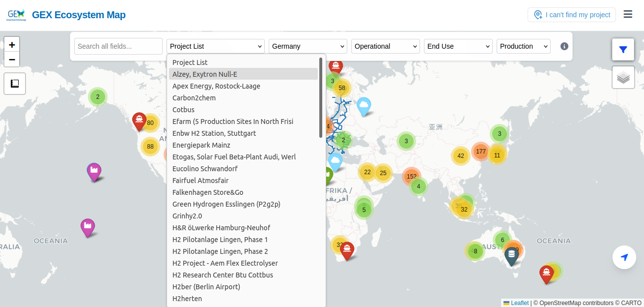Image resolution: width=644 pixels, height=307 pixels.
Task: Click the dark blue storage database marker
Action: click(x=511, y=255)
